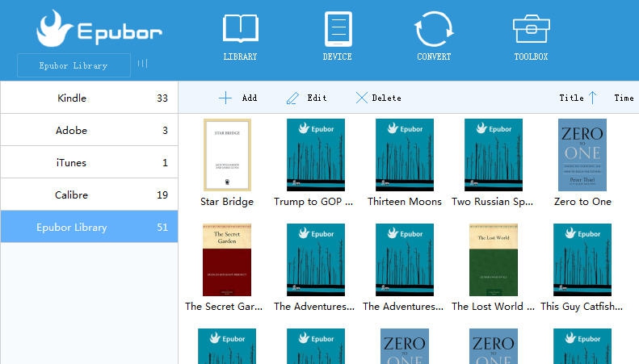Click the pencil Edit icon
Image resolution: width=639 pixels, height=364 pixels.
click(292, 98)
